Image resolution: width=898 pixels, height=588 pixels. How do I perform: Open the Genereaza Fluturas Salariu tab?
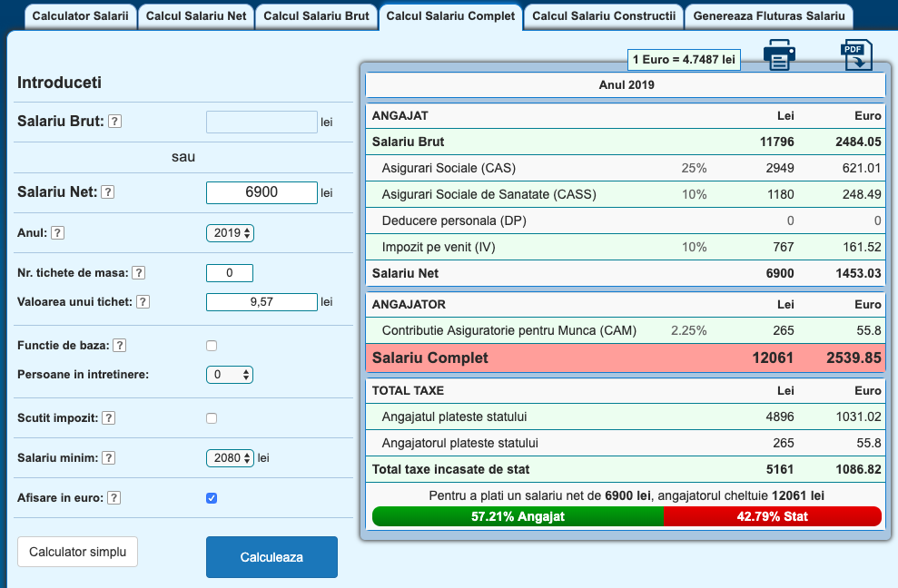click(x=768, y=16)
